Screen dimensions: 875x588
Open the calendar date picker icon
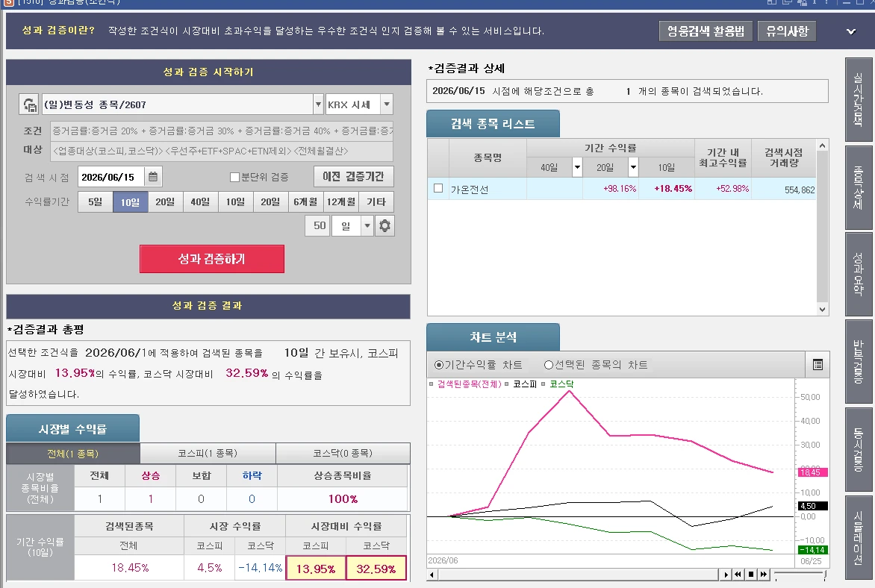[x=153, y=177]
